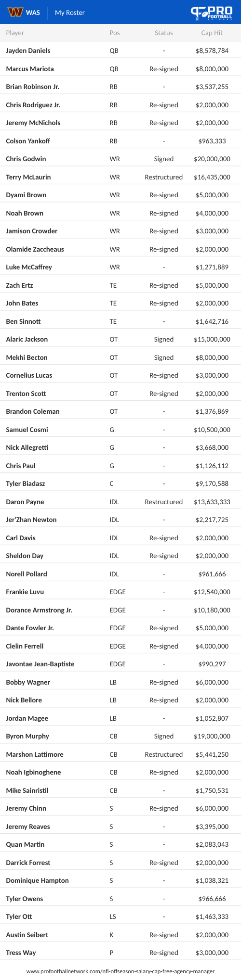The image size is (241, 980).
Task: Sort by the Status column header
Action: [x=164, y=33]
